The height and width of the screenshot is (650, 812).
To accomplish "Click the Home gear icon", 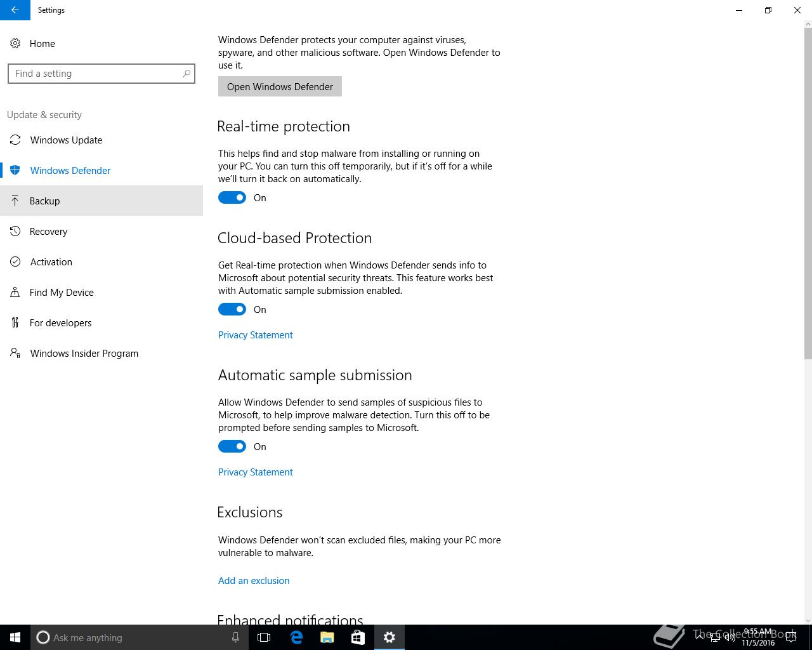I will [x=15, y=43].
